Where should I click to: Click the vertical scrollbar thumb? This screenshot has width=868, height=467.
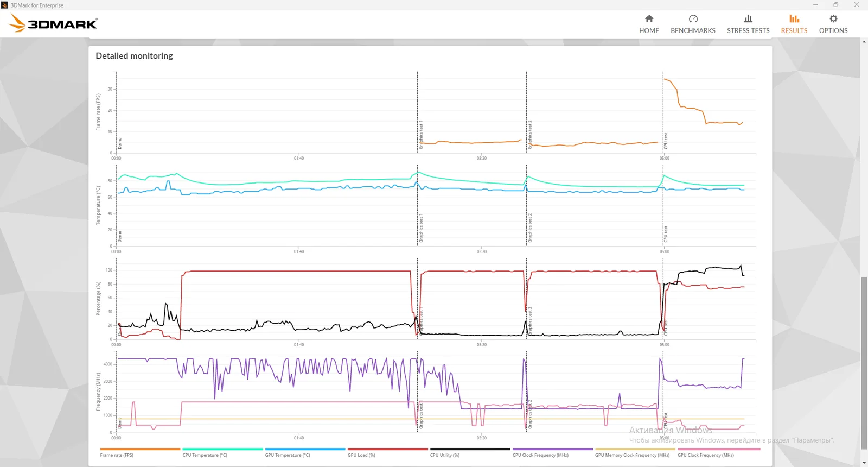tap(864, 363)
